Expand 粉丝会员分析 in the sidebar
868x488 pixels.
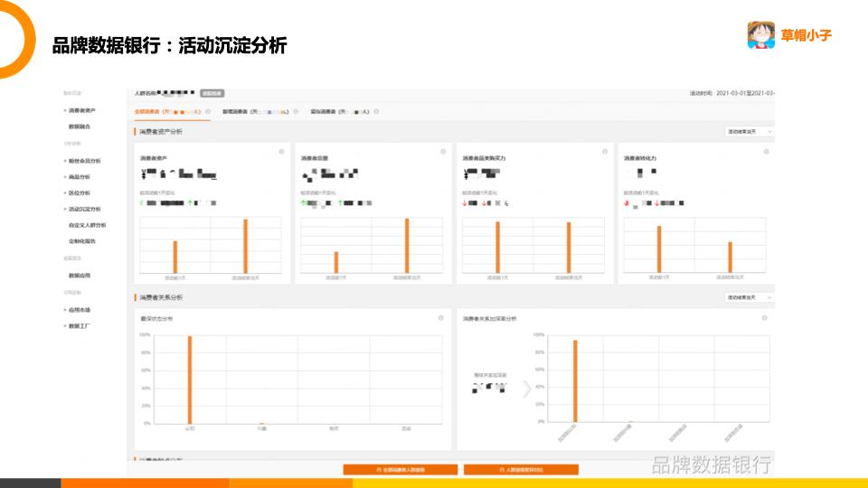(82, 161)
